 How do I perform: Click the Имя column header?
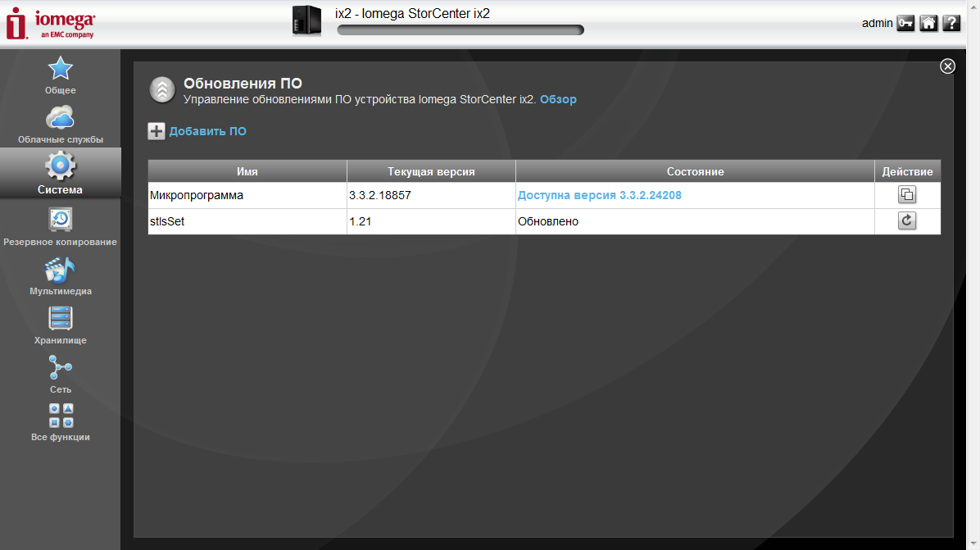[x=247, y=171]
